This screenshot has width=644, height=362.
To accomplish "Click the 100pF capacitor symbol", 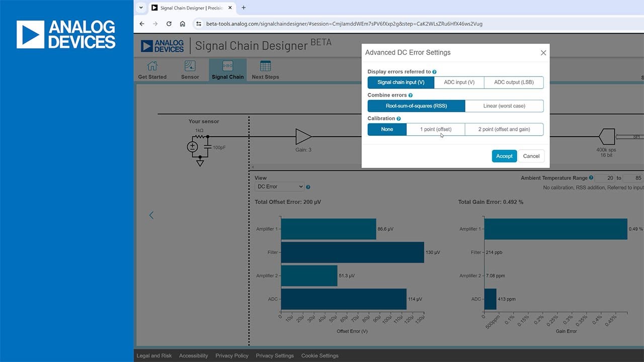I will point(207,146).
